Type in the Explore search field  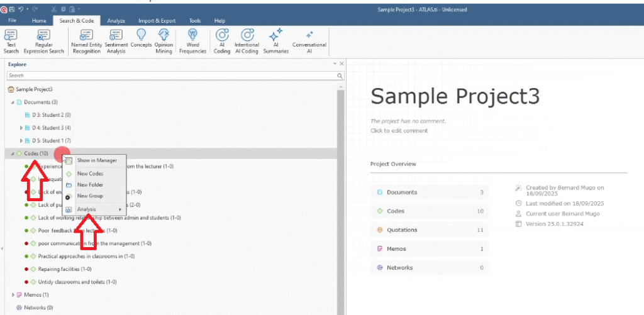pos(170,75)
